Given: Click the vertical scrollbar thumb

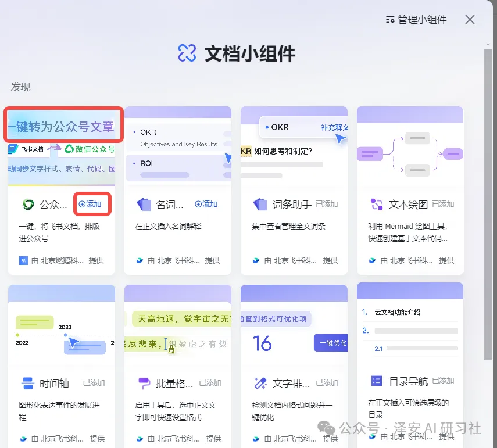Looking at the screenshot, I should click(x=488, y=204).
